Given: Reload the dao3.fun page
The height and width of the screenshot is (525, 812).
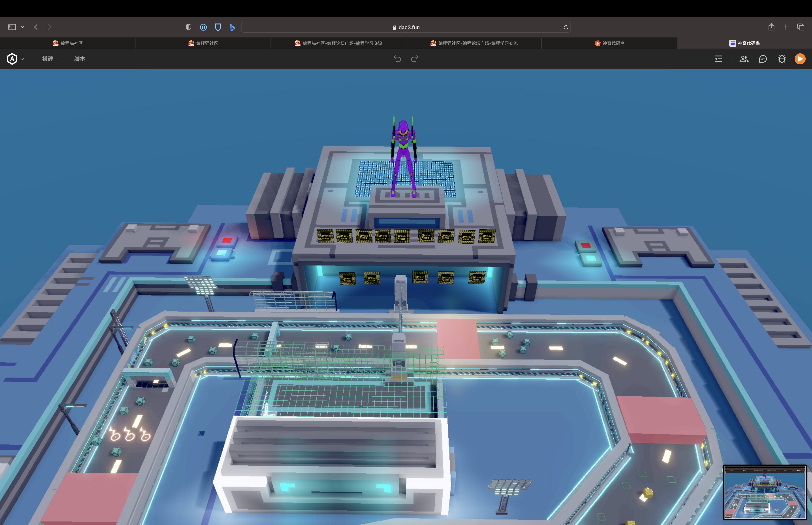Looking at the screenshot, I should (566, 27).
